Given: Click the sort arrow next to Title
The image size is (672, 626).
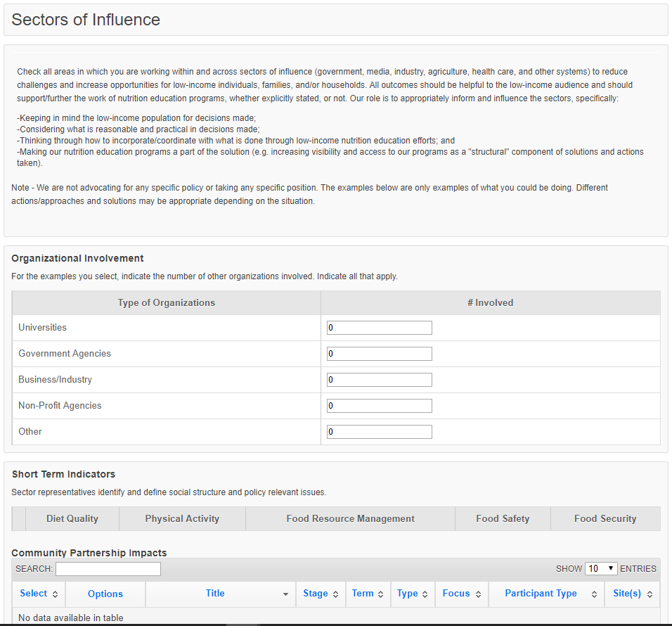Looking at the screenshot, I should 285,594.
